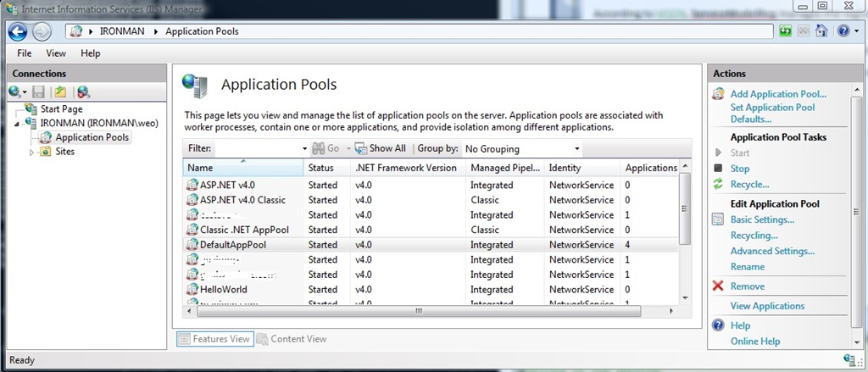Open the Group by No Grouping dropdown
The image size is (868, 372).
tap(522, 149)
